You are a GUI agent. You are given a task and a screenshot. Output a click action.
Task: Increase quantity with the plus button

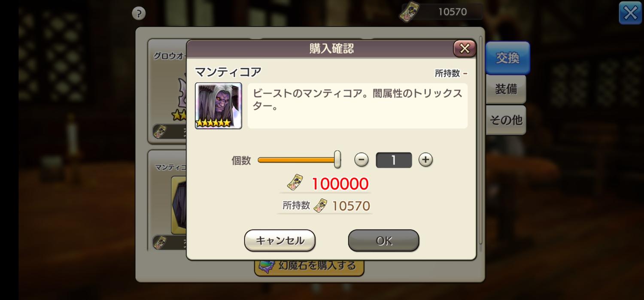425,160
